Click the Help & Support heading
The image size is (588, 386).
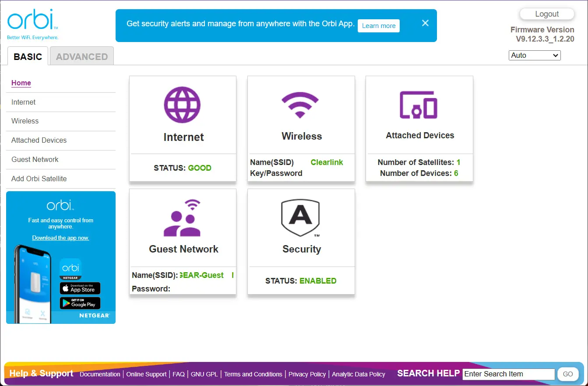[42, 373]
